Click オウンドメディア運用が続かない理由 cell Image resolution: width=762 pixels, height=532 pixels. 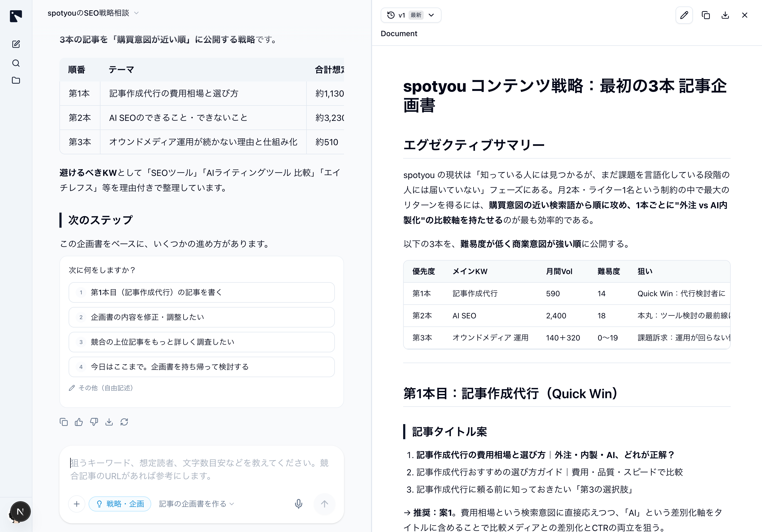(203, 142)
